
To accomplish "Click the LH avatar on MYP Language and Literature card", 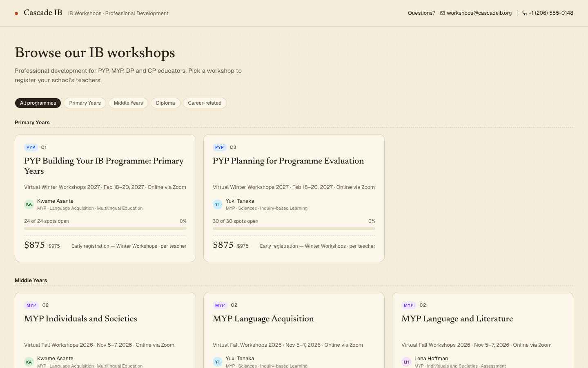I will pos(406,362).
